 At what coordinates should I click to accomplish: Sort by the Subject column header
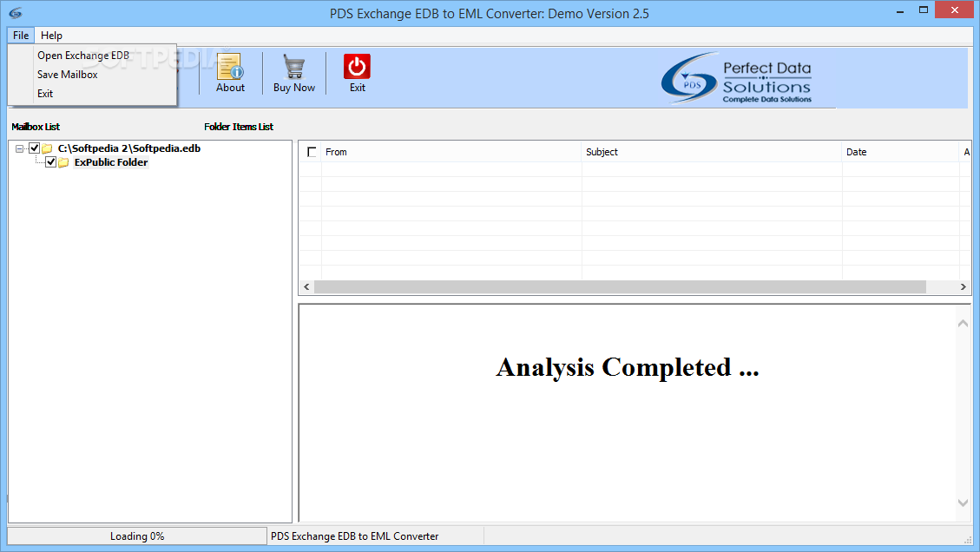pyautogui.click(x=711, y=152)
